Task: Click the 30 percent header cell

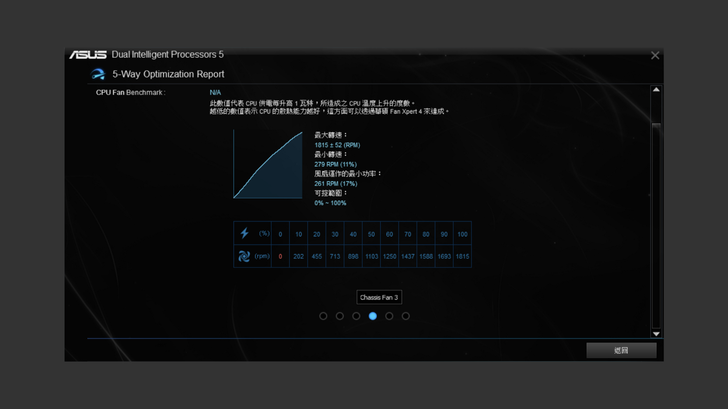Action: [x=335, y=234]
